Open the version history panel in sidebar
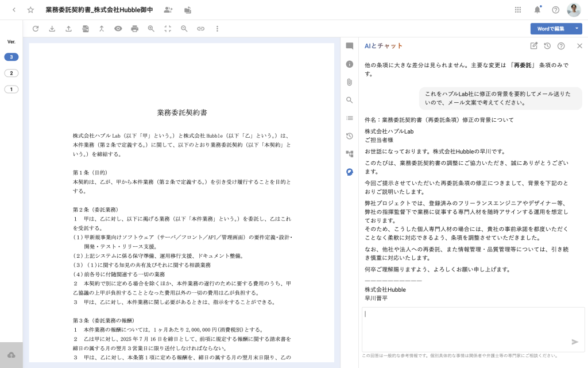Screen dimensions: 588x368 (x=350, y=136)
